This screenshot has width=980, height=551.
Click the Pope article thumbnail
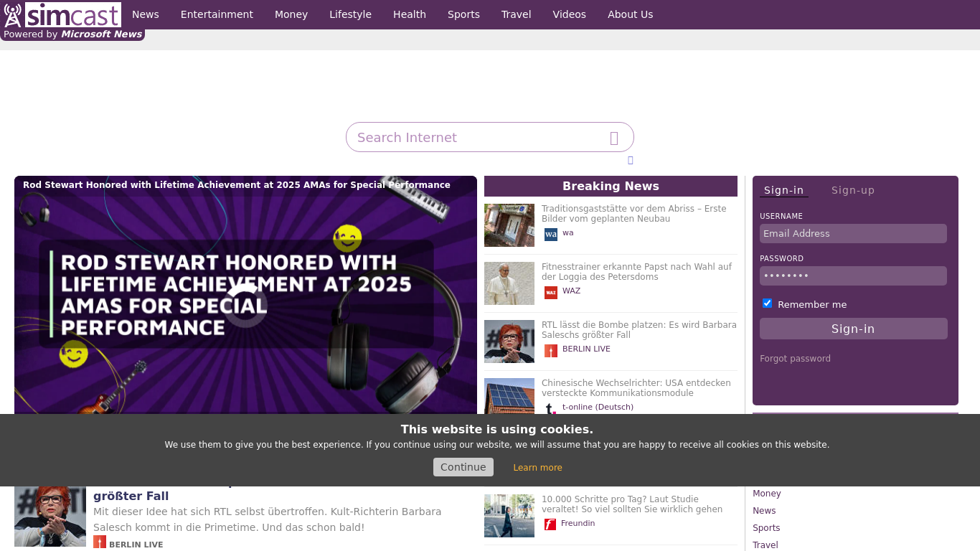[x=509, y=283]
